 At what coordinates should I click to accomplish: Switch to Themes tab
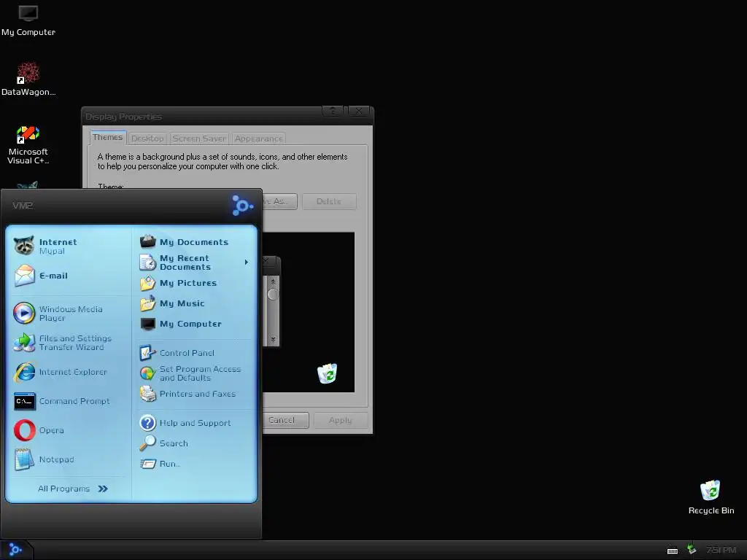click(108, 138)
